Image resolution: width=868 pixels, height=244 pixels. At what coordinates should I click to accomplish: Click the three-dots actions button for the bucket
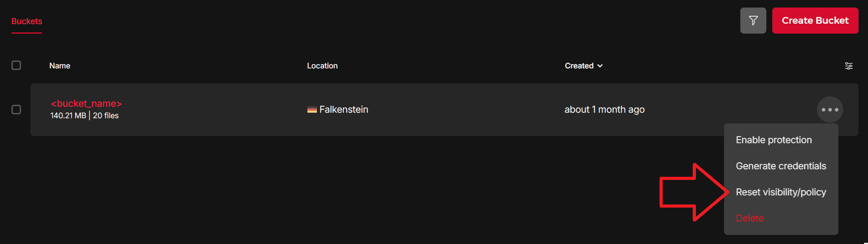pos(830,110)
